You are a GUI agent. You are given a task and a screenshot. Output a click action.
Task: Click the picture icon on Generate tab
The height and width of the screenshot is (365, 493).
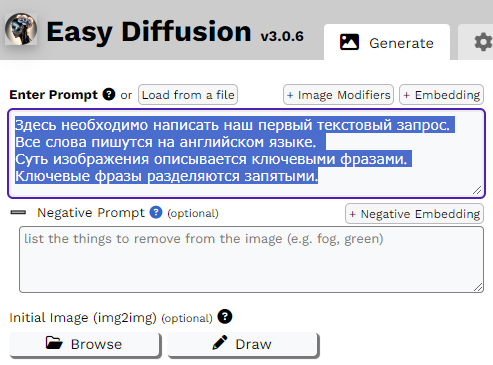[x=349, y=42]
